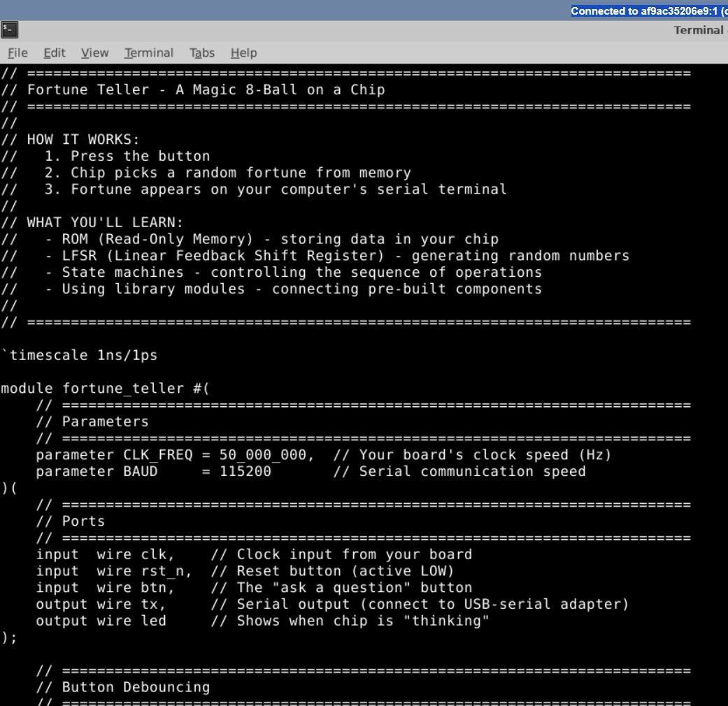The width and height of the screenshot is (728, 706).
Task: Open the Tabs menu
Action: pyautogui.click(x=201, y=53)
